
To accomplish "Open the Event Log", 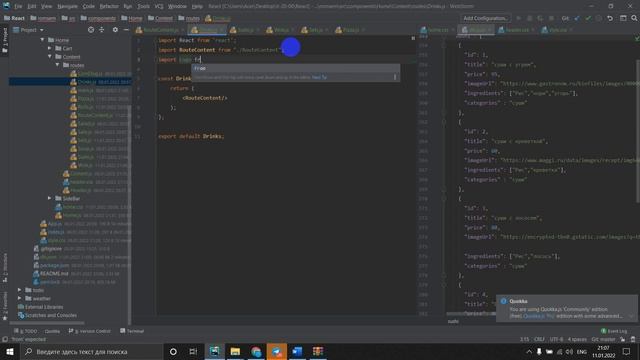I will [x=614, y=331].
